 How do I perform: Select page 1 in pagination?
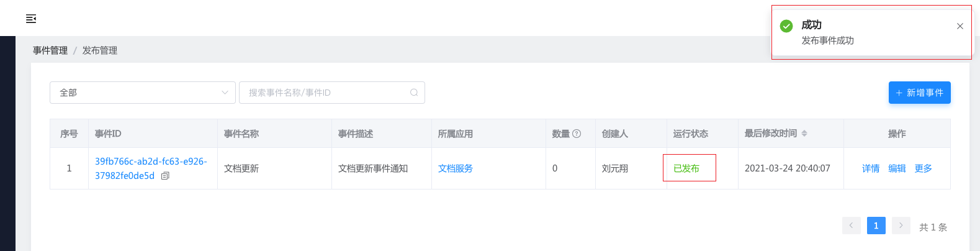[876, 226]
